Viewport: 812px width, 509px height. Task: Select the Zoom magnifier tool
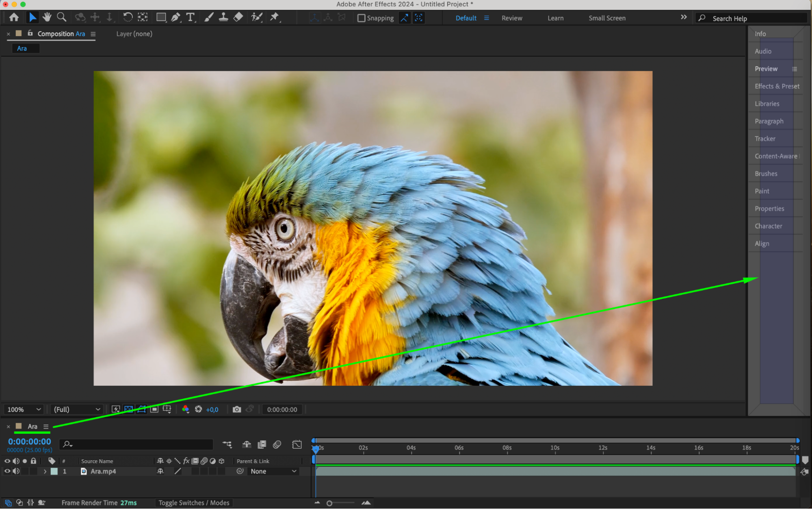click(62, 17)
